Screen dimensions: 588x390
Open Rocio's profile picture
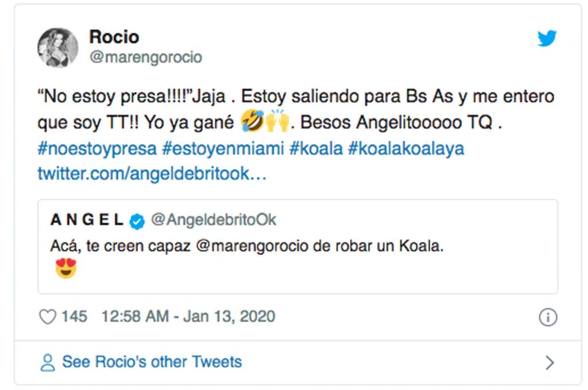[x=58, y=47]
